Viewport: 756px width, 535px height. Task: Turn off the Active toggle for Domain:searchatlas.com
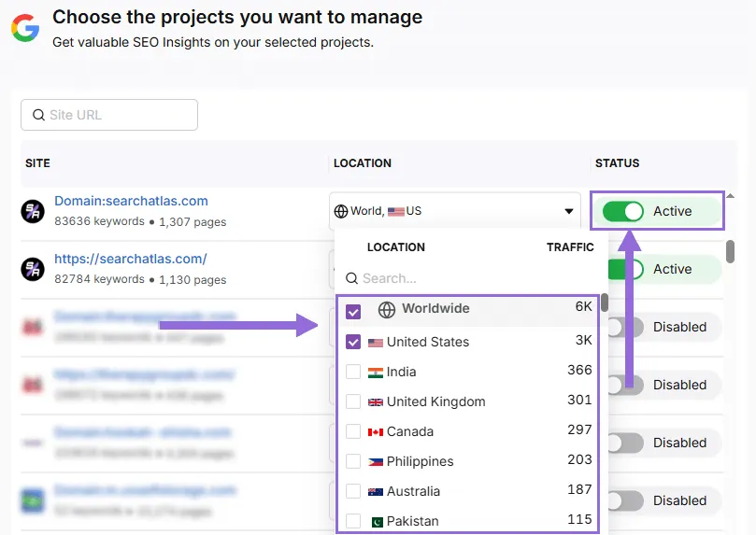[x=623, y=212]
